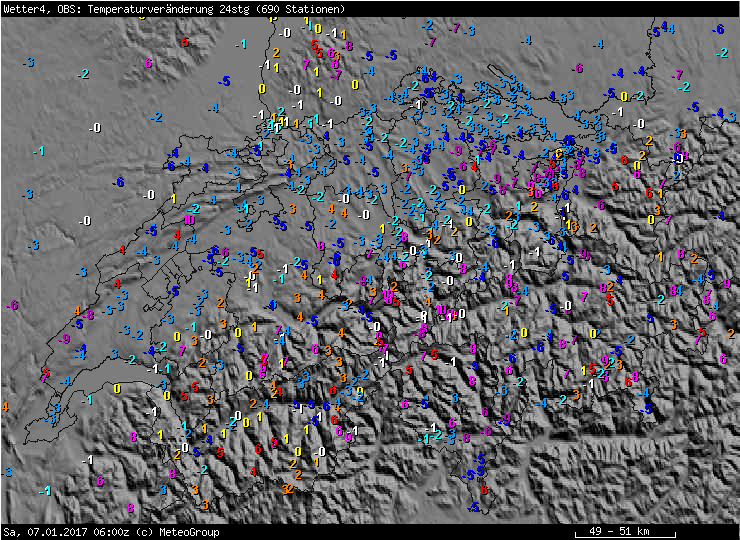The height and width of the screenshot is (540, 740).
Task: Select the cyan -1 station right of top red 5
Action: point(241,45)
